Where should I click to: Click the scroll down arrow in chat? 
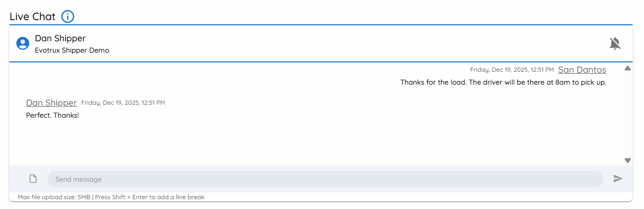(627, 160)
